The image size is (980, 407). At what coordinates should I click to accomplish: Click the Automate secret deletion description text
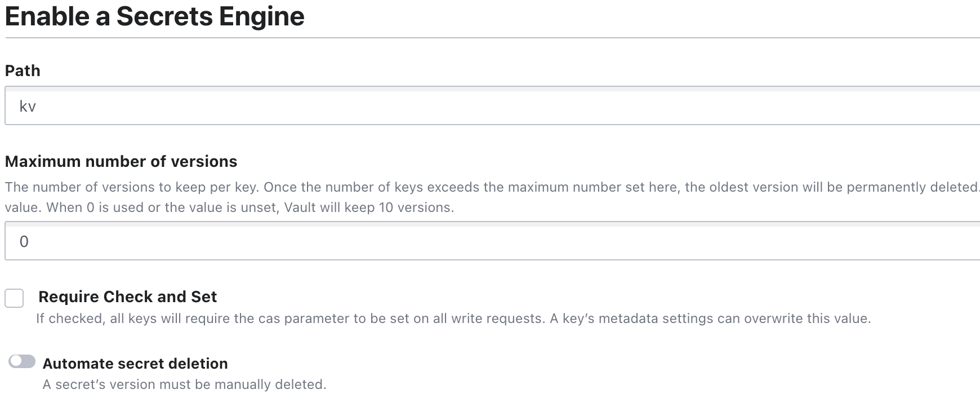(x=184, y=384)
